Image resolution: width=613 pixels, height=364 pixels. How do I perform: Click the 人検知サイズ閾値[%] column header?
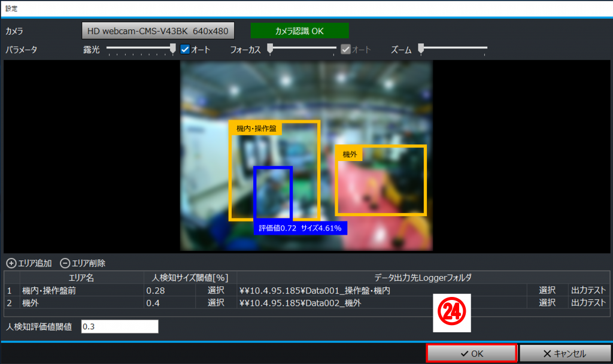(190, 278)
